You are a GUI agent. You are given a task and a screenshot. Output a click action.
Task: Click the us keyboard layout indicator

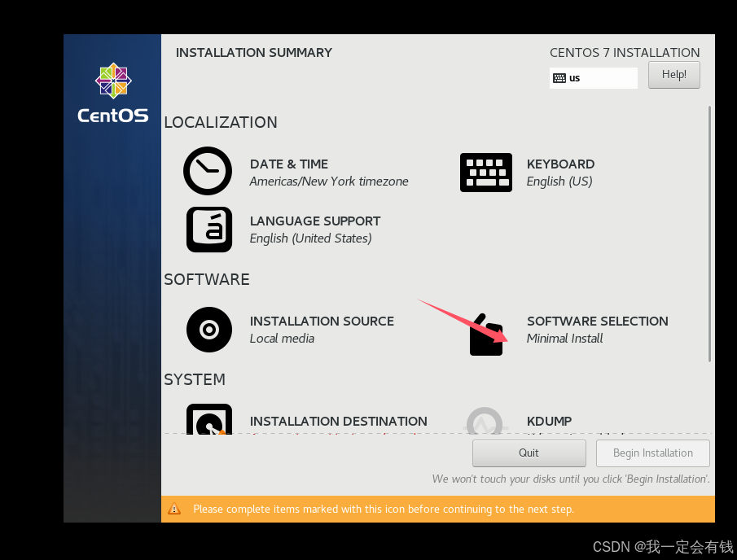click(594, 78)
